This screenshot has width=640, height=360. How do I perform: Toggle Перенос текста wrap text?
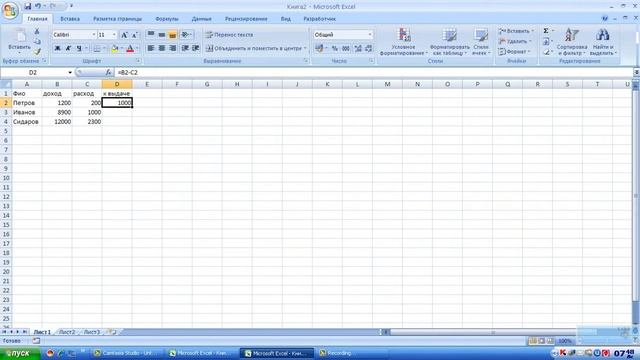(x=229, y=35)
